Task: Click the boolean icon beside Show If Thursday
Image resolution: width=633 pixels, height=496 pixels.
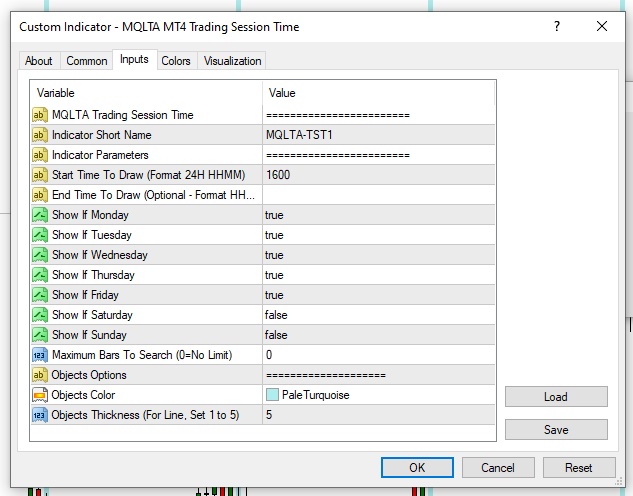Action: pos(40,275)
